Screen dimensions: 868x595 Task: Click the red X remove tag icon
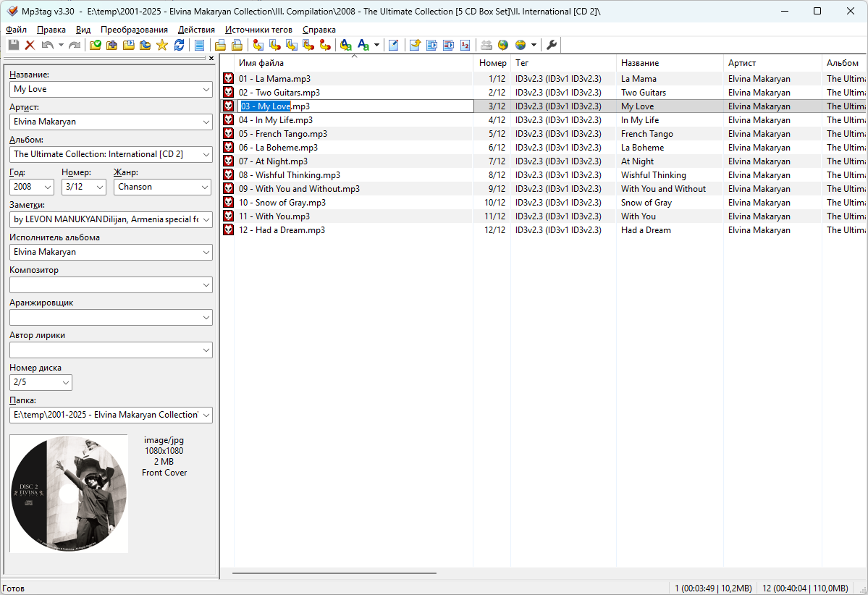[x=30, y=45]
